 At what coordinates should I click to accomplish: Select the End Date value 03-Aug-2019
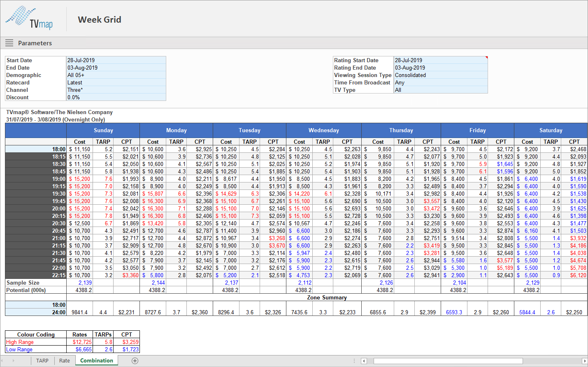click(116, 68)
